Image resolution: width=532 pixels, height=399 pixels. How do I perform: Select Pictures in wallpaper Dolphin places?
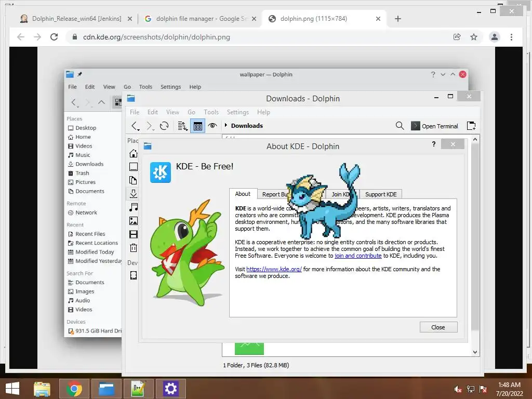82,182
